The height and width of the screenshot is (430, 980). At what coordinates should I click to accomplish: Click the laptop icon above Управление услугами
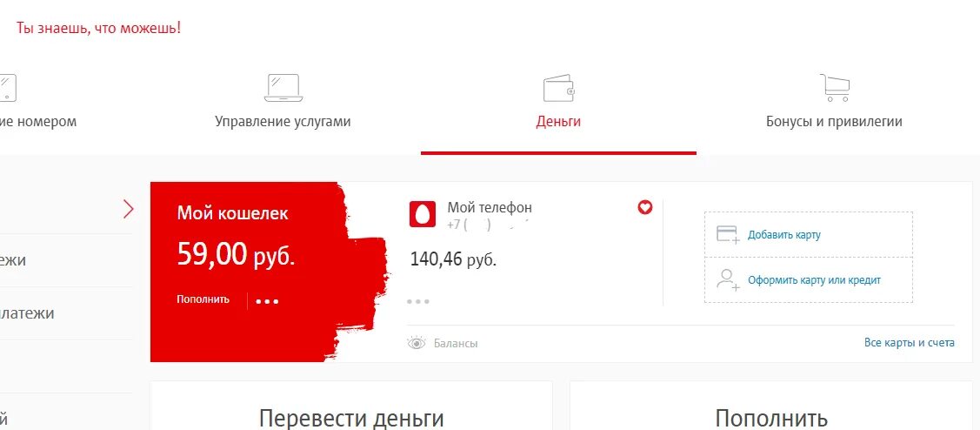(x=283, y=88)
